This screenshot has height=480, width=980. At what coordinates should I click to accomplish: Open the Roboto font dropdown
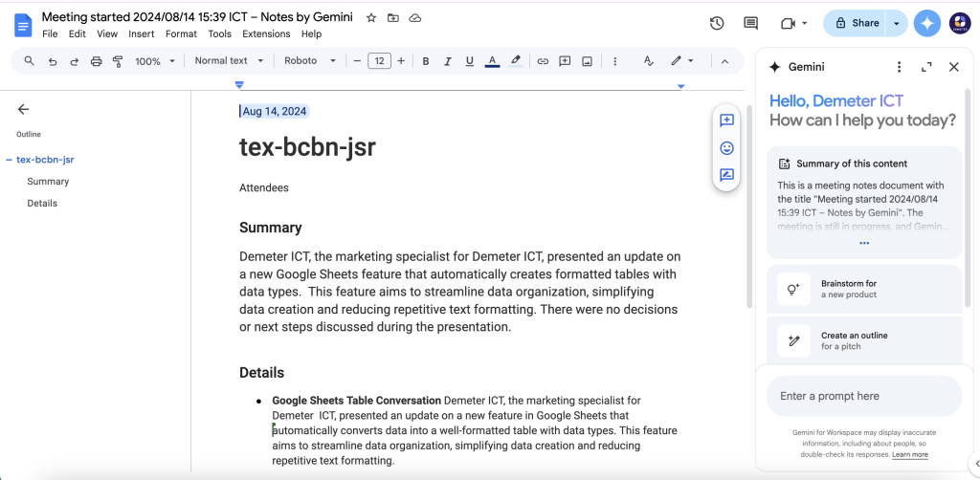click(310, 60)
